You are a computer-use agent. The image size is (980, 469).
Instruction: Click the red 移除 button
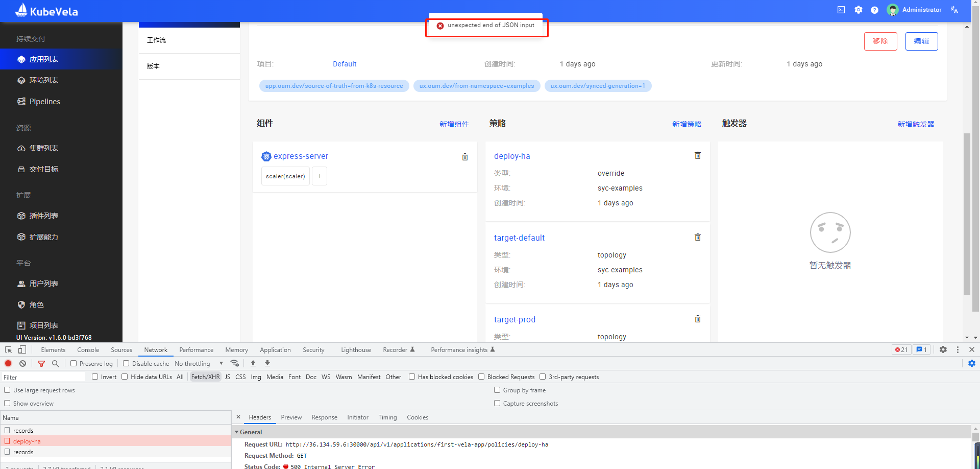click(880, 41)
